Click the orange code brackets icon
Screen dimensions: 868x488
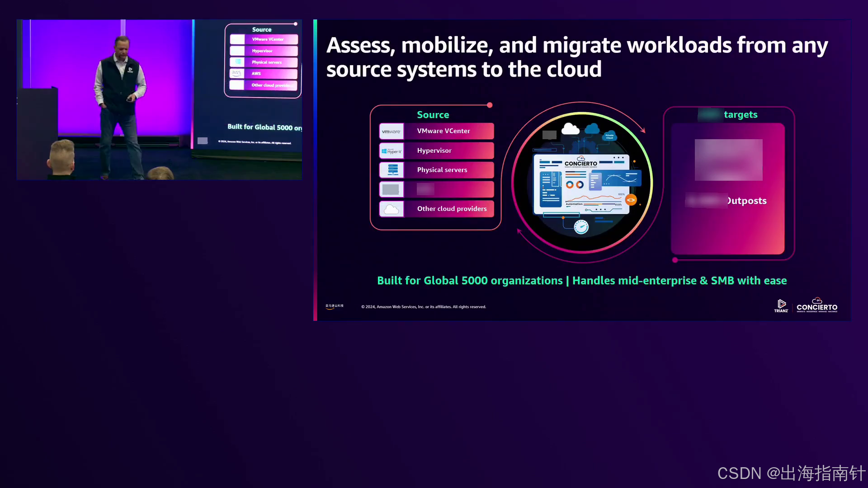coord(631,200)
